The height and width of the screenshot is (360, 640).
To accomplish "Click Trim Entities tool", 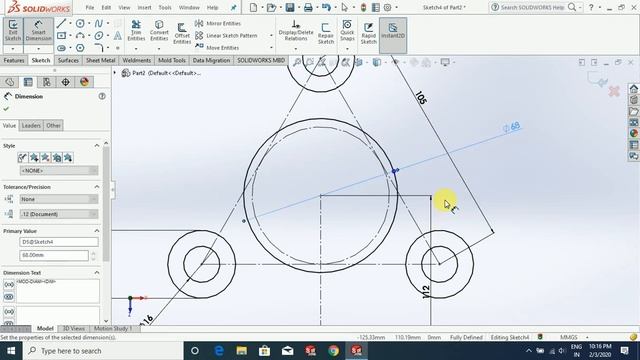I will (x=136, y=31).
